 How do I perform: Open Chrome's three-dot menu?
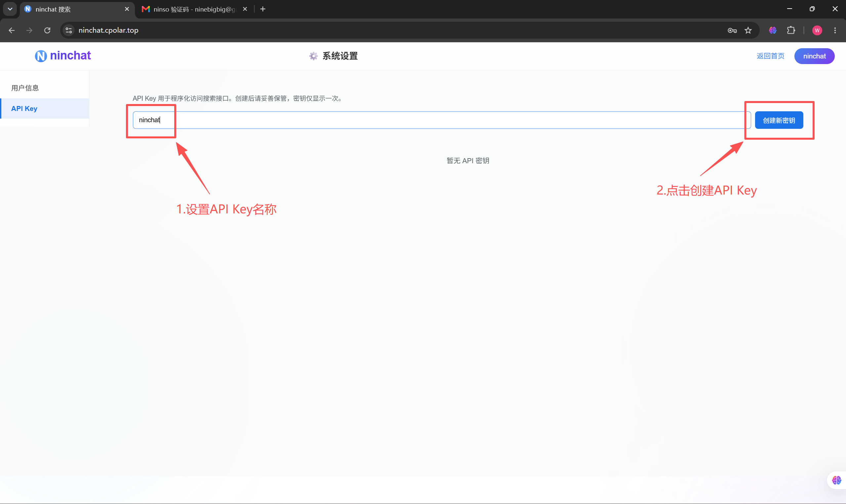coord(835,30)
